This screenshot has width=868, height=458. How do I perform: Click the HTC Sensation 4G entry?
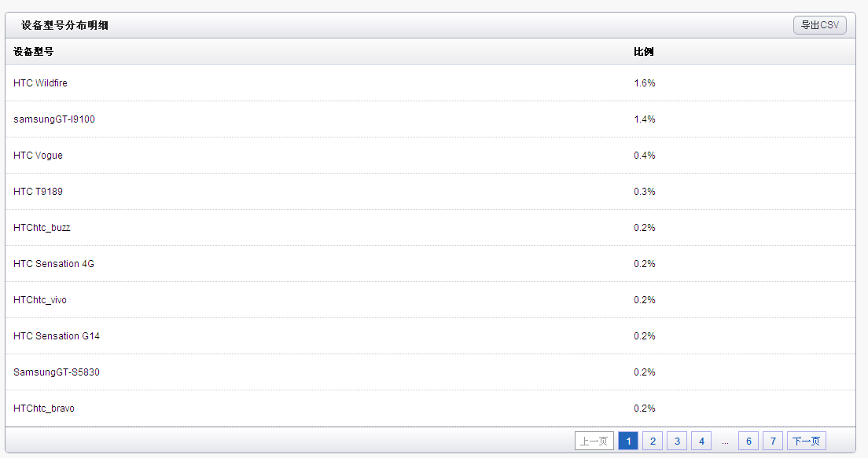click(53, 264)
